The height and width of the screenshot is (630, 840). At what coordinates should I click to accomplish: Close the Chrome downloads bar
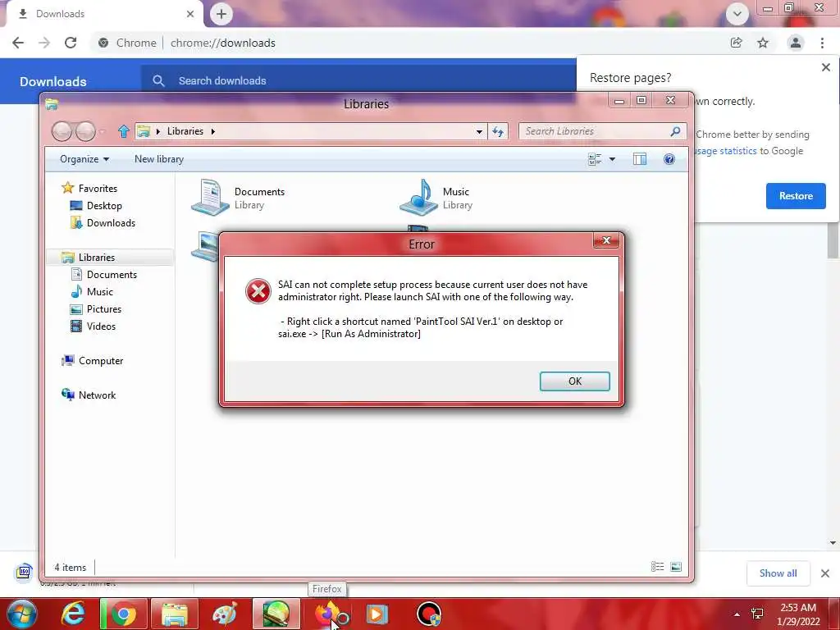point(825,573)
